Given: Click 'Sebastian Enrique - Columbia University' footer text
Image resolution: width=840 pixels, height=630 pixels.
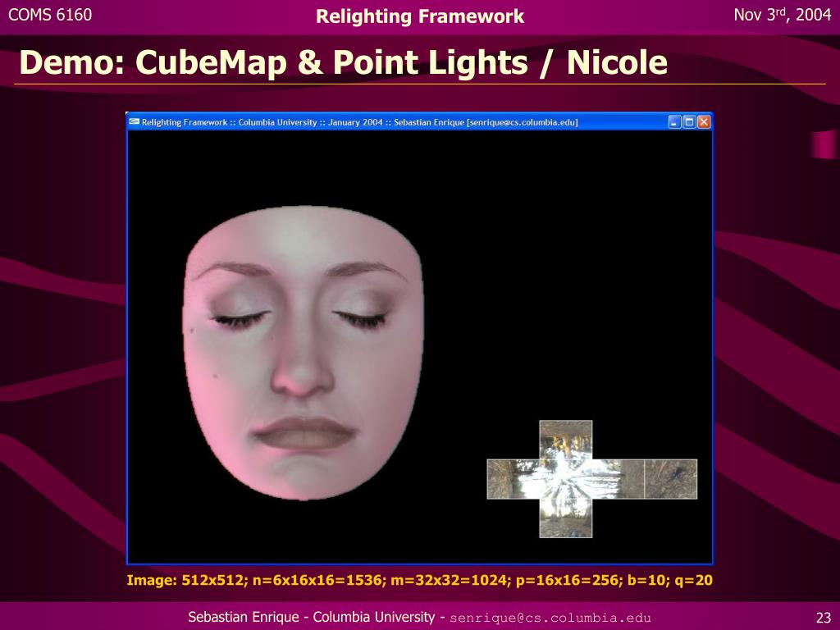Looking at the screenshot, I should coord(311,617).
